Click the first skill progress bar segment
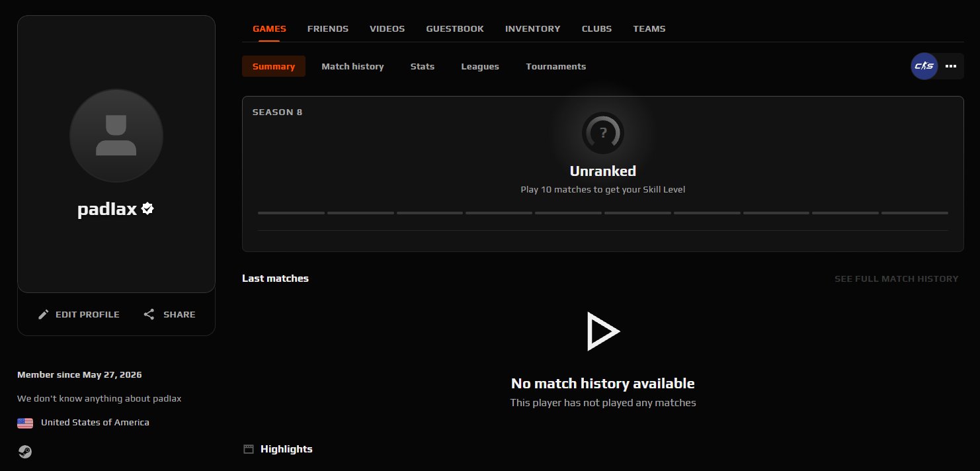The height and width of the screenshot is (471, 980). [291, 213]
